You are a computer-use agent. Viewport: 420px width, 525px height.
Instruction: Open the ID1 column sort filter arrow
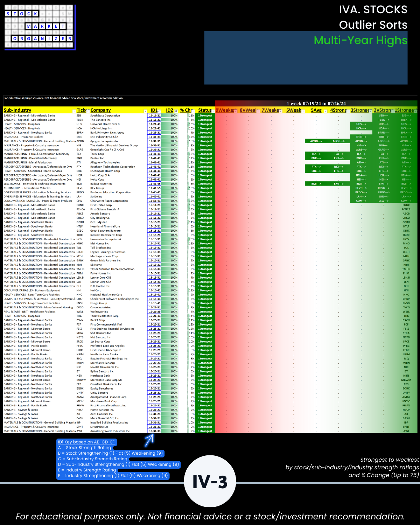coord(160,111)
